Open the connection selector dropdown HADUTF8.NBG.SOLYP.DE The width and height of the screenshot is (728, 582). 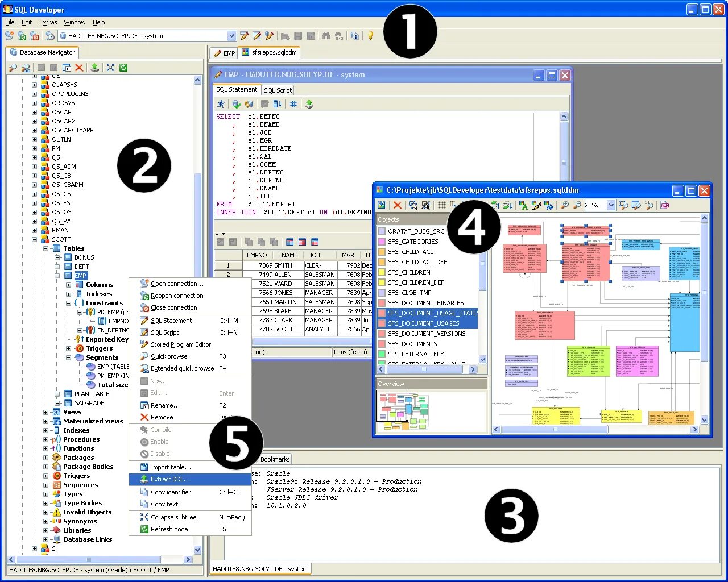click(x=231, y=36)
